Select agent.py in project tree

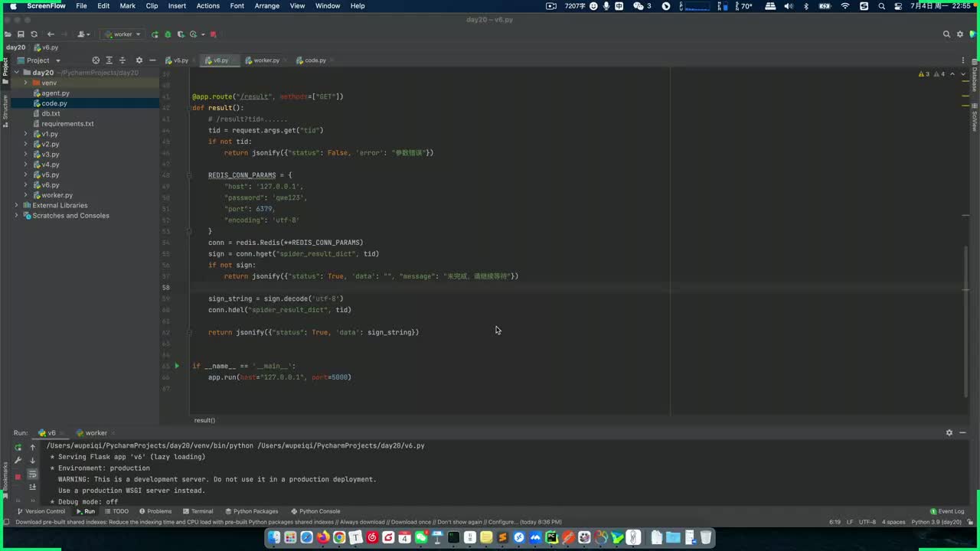click(55, 93)
